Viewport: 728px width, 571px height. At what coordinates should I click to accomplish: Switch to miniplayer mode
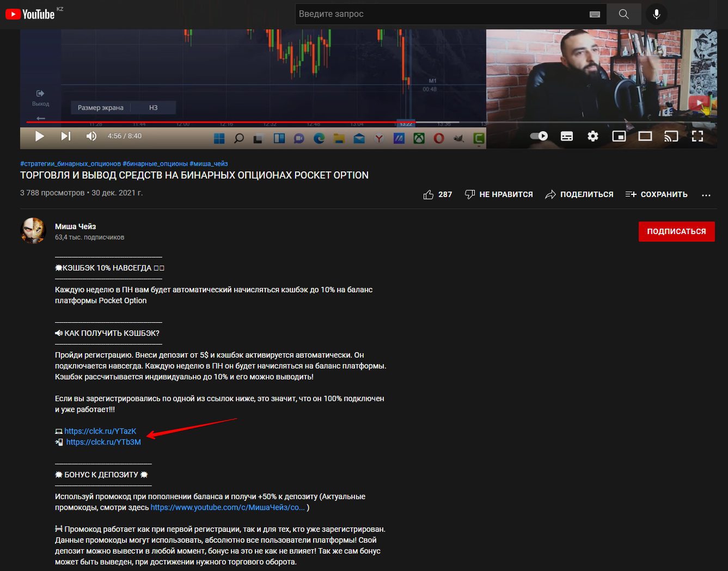click(619, 136)
